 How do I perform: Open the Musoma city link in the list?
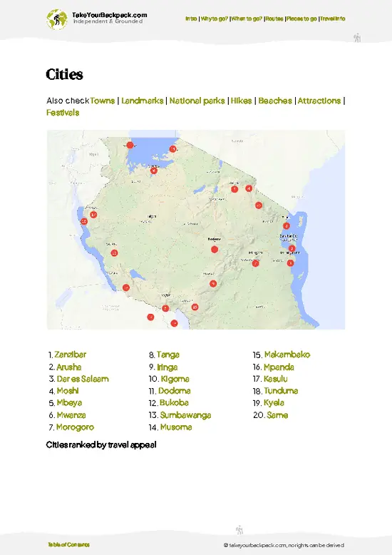[176, 427]
